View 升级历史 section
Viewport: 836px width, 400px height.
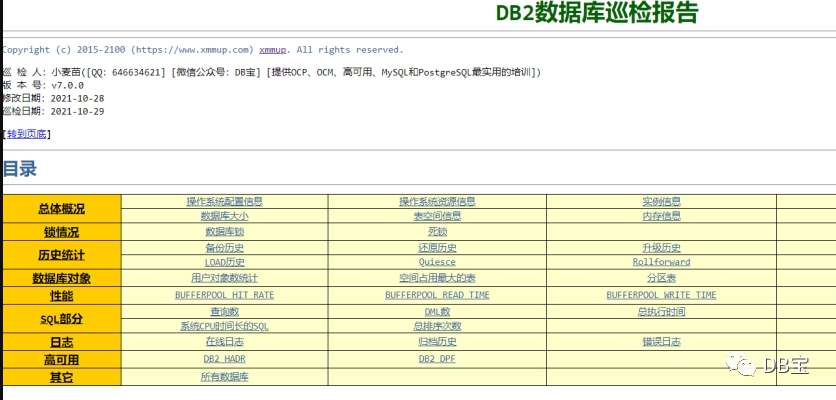661,248
